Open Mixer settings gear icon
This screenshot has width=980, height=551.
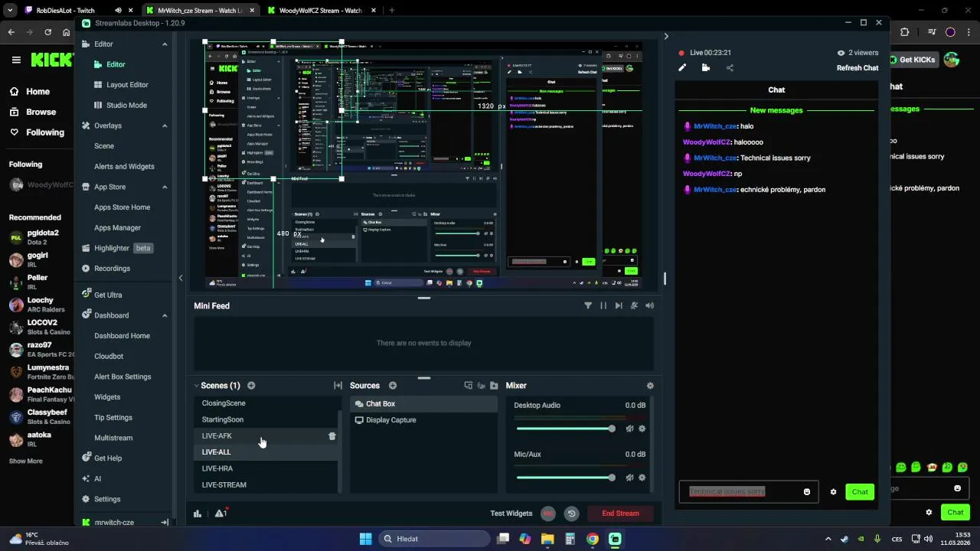(650, 386)
